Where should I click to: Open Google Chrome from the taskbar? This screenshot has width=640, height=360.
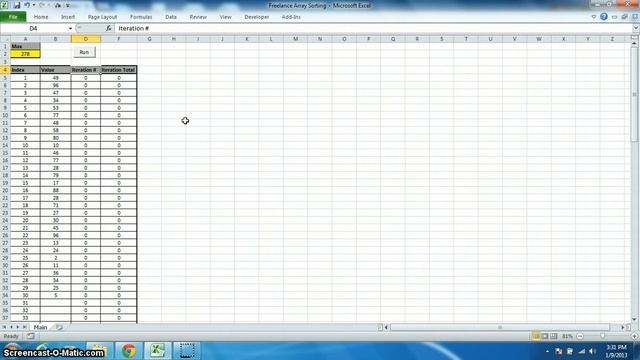tap(129, 351)
